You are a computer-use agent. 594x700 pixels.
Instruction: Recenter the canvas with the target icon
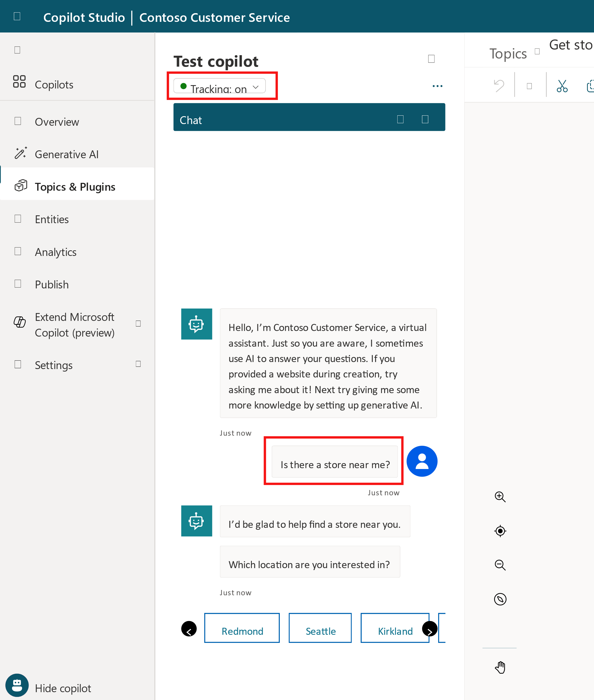click(x=500, y=531)
